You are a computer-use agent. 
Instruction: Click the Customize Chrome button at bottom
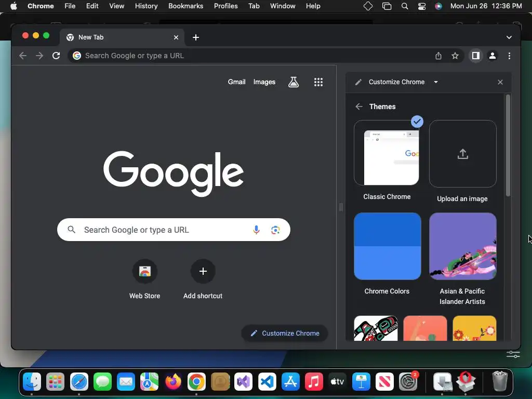click(x=285, y=333)
